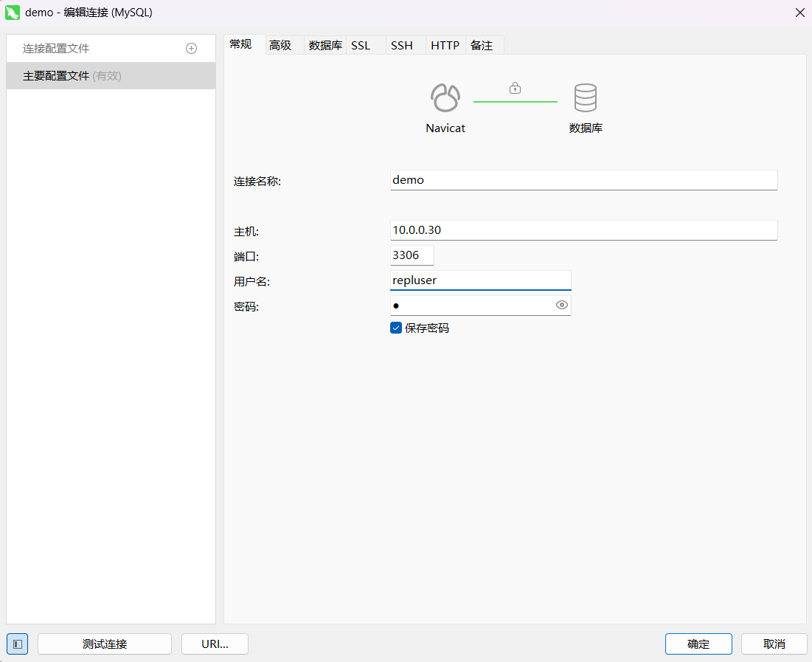Click the 测试连接 button
This screenshot has width=812, height=662.
(104, 644)
